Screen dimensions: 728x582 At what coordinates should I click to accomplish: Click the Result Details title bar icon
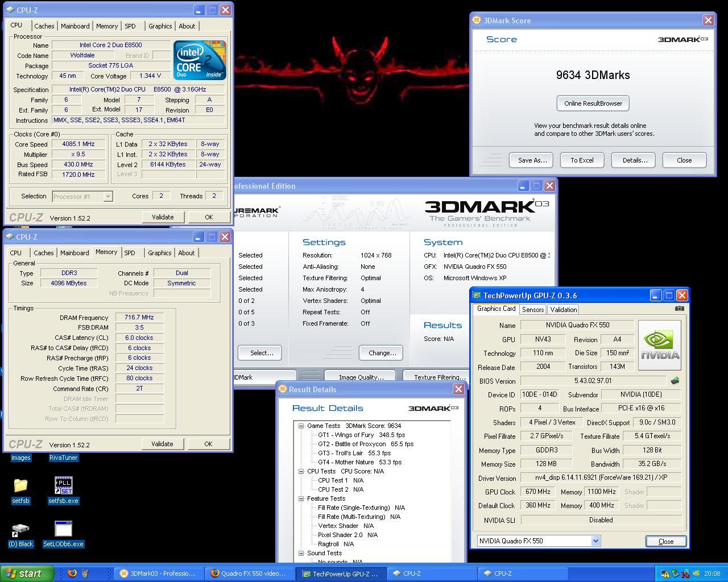[283, 389]
